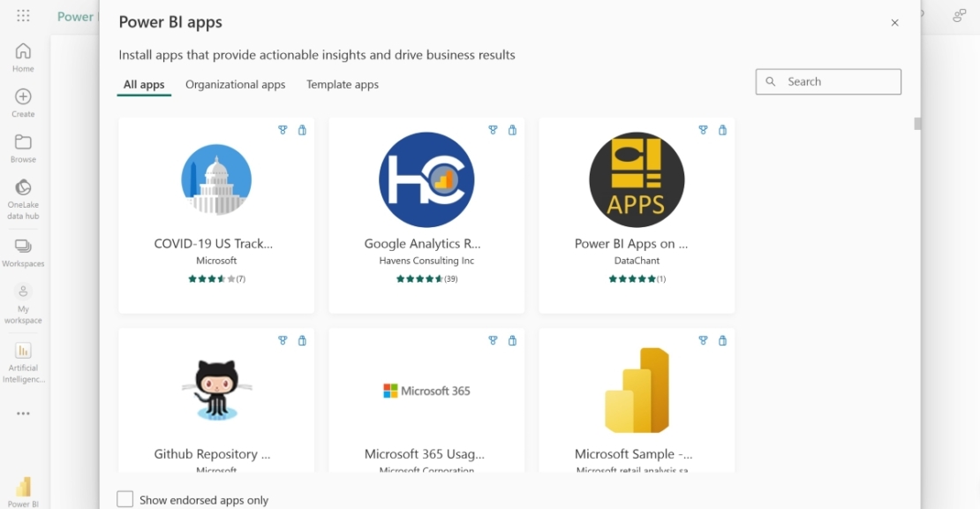Open the Microsoft 365 Usage app card

(426, 399)
